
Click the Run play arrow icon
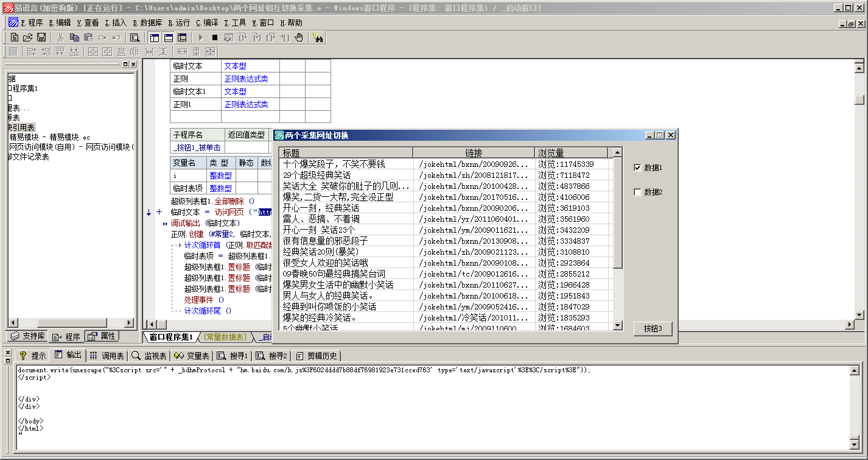(201, 37)
